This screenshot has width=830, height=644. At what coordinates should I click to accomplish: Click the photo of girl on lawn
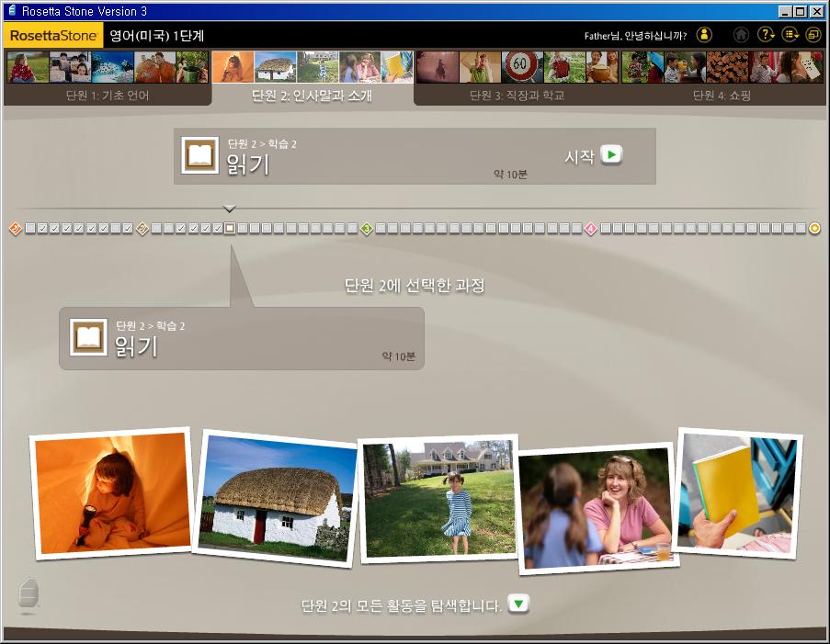coord(438,499)
